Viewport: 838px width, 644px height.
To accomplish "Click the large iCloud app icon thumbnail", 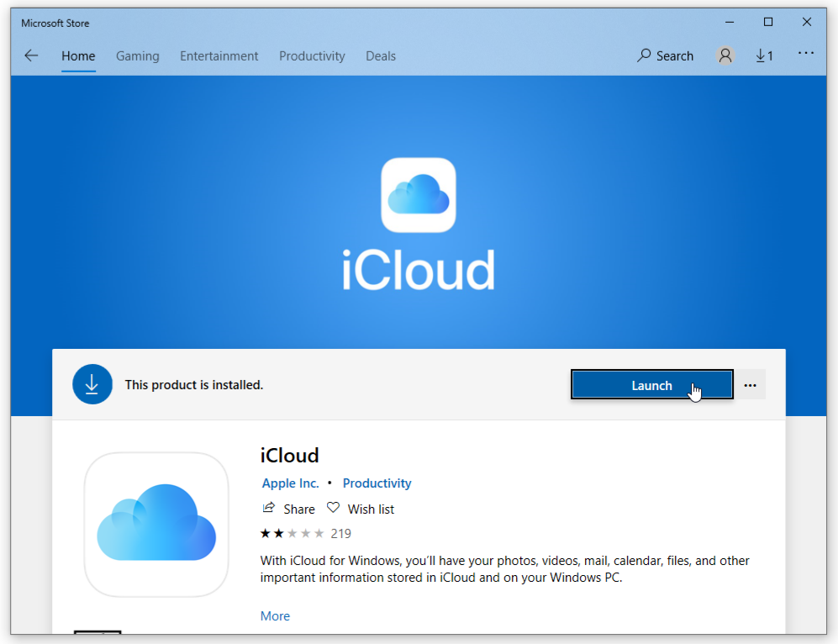I will (x=156, y=525).
